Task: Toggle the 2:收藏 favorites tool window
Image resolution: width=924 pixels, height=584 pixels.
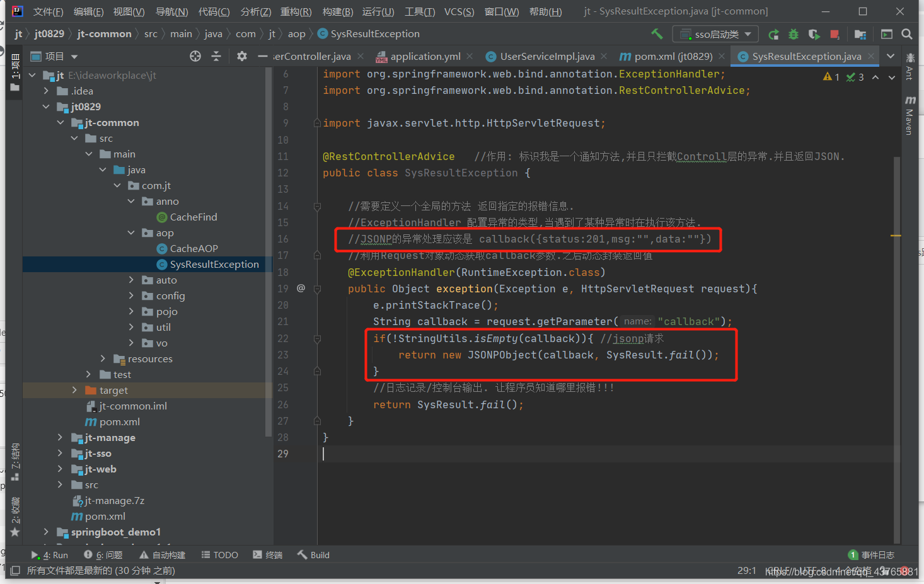Action: [x=15, y=517]
